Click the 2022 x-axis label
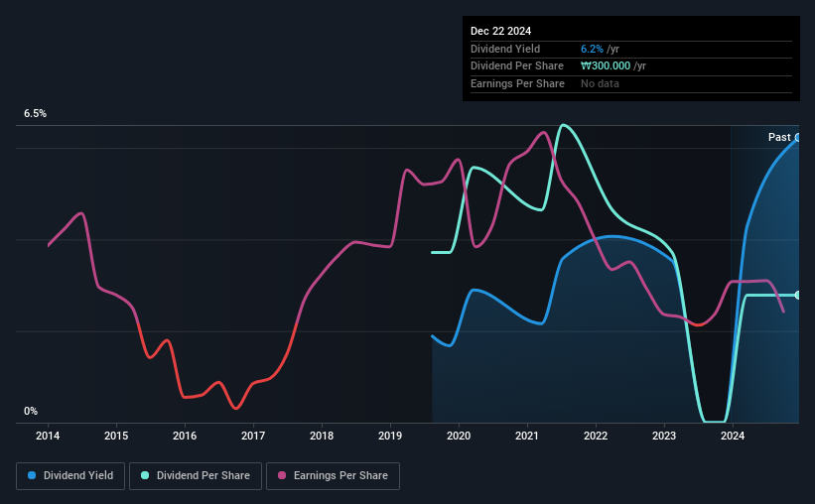The height and width of the screenshot is (504, 815). click(596, 436)
